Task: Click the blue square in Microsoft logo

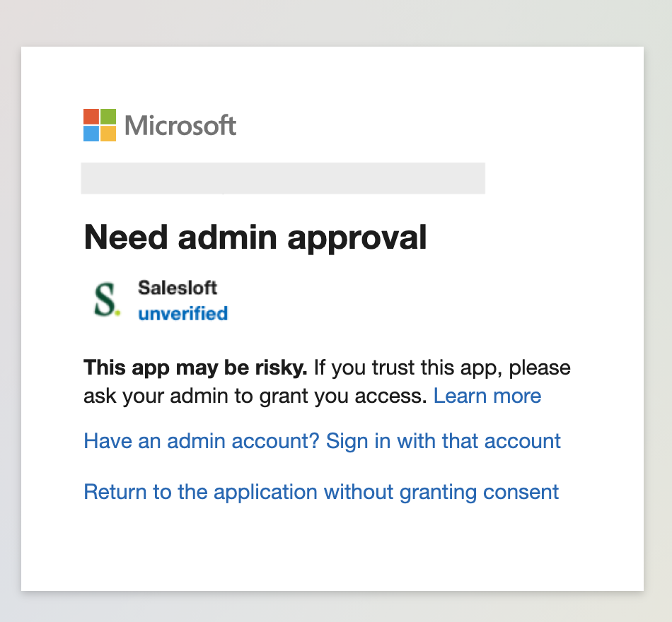Action: coord(91,134)
